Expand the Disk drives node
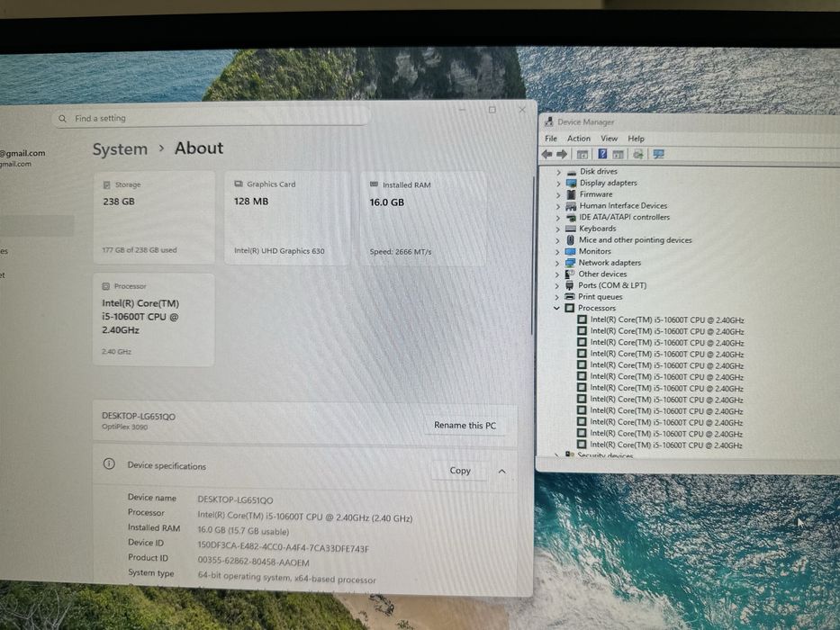Image resolution: width=840 pixels, height=630 pixels. [x=558, y=172]
